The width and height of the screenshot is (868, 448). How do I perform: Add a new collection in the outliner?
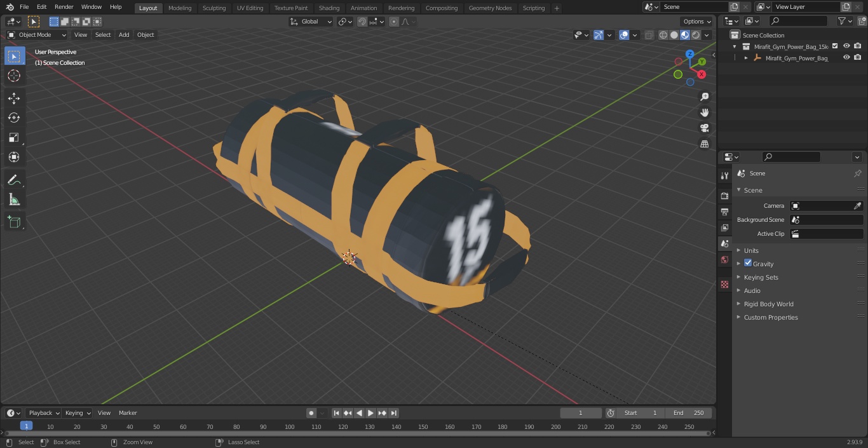(x=861, y=21)
